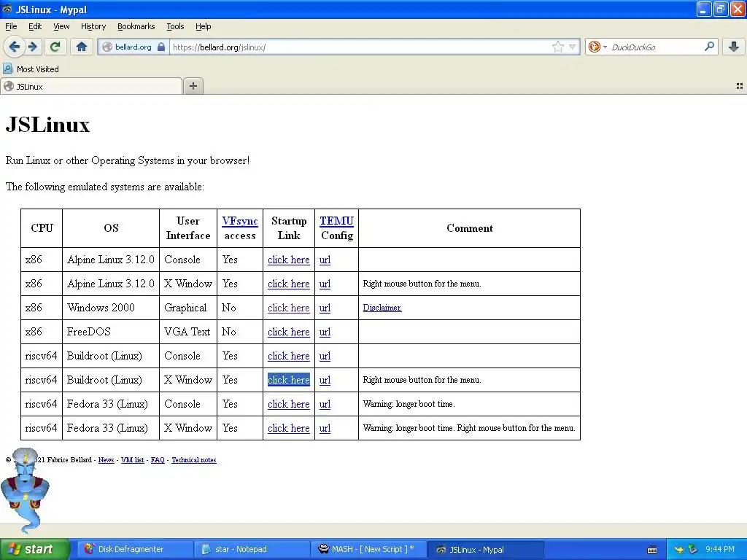Viewport: 747px width, 560px height.
Task: Switch to MASH New Script window
Action: coord(368,550)
